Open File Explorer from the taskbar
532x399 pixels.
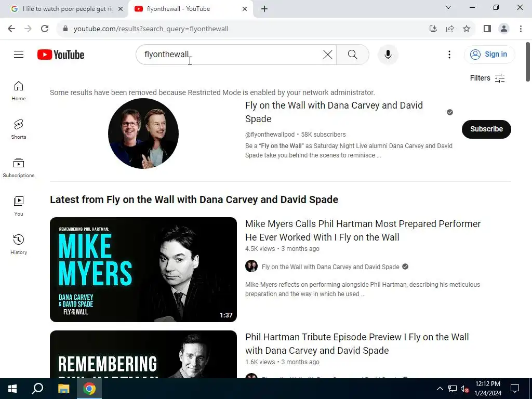click(x=63, y=389)
